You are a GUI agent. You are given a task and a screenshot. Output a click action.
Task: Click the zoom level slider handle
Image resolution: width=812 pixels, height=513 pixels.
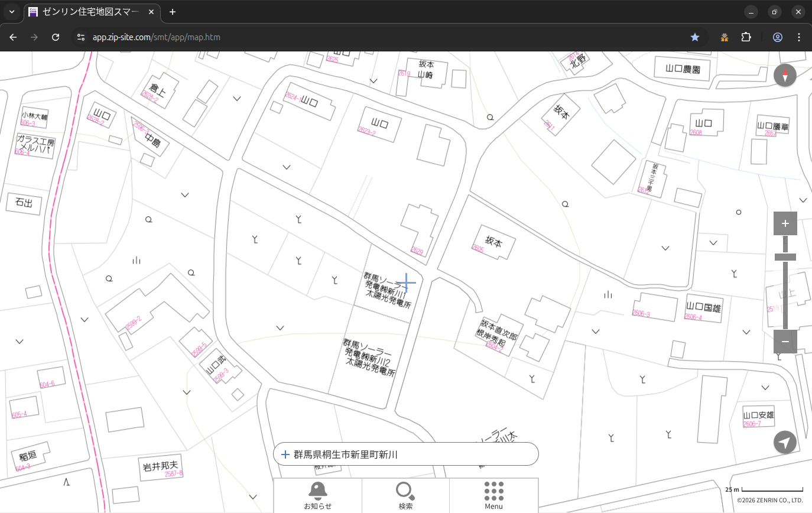(x=785, y=257)
